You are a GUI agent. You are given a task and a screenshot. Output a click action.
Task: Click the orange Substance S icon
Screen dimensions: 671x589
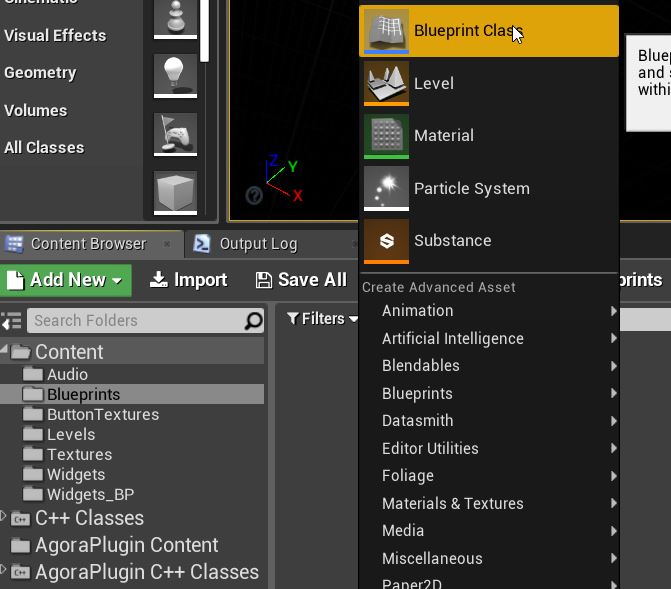click(x=386, y=241)
